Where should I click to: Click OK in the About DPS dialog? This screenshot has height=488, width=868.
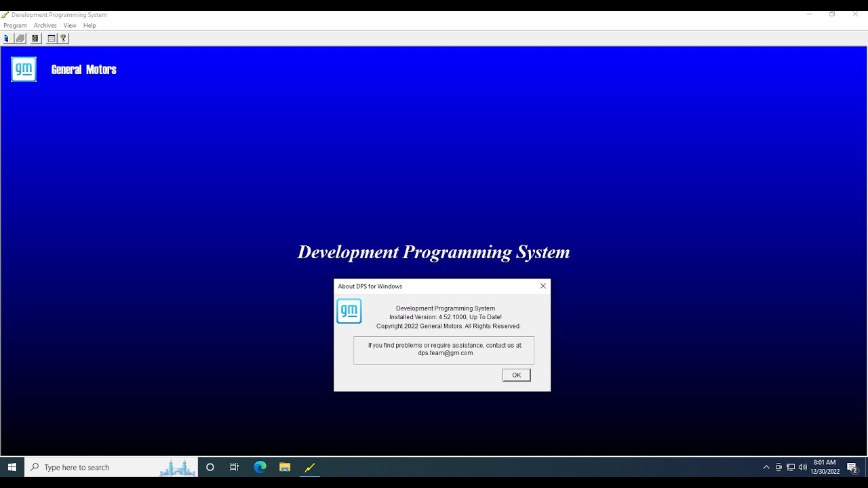point(517,375)
